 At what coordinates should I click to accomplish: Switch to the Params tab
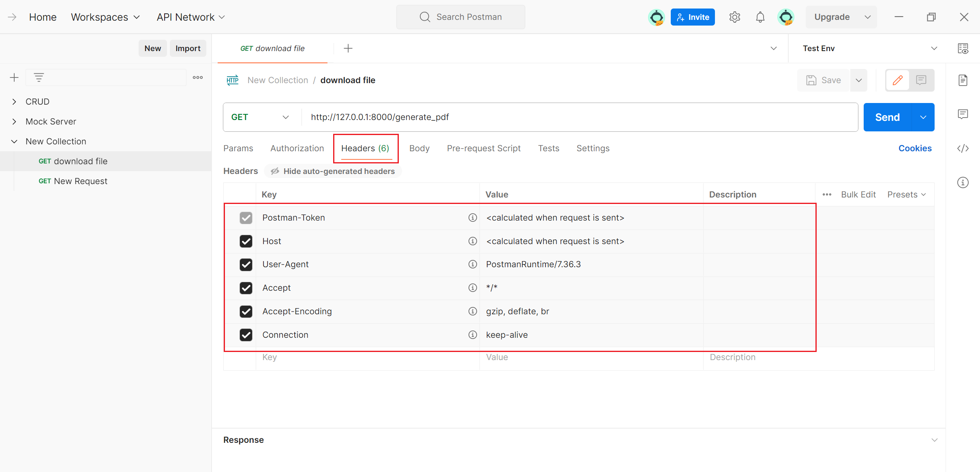(238, 148)
